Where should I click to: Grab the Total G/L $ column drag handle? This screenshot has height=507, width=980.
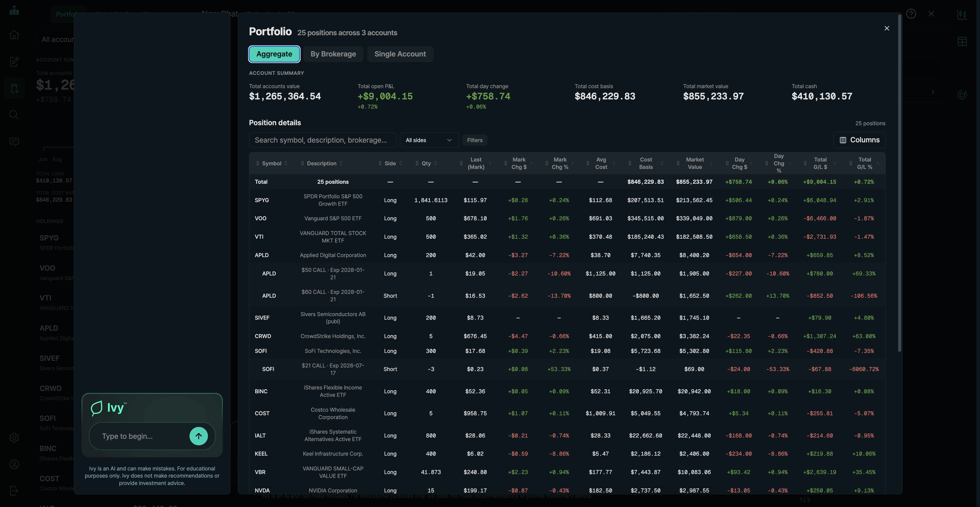[805, 164]
